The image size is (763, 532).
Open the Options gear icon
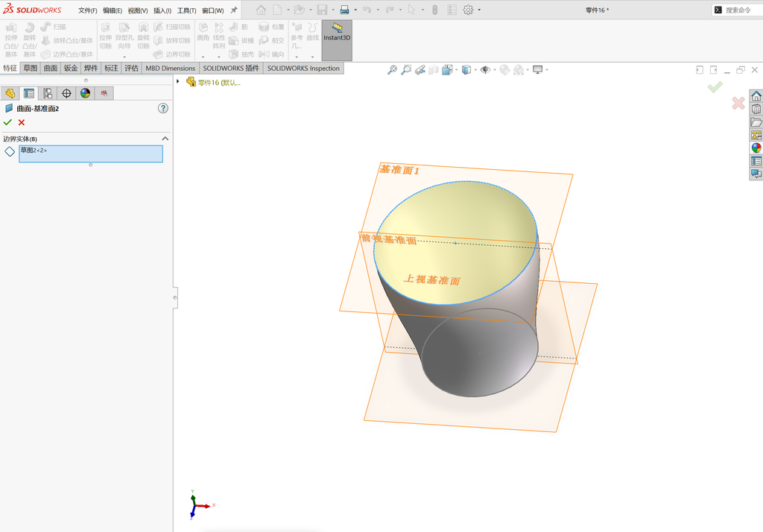[x=468, y=10]
